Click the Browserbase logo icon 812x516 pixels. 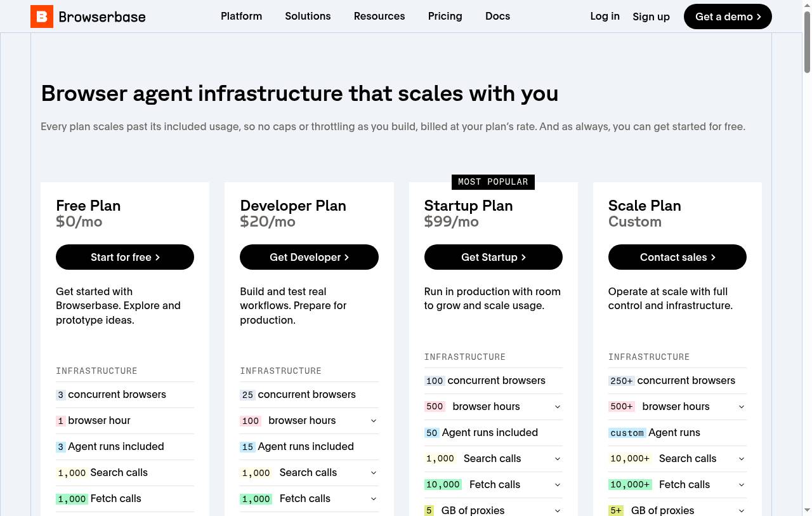pos(42,17)
